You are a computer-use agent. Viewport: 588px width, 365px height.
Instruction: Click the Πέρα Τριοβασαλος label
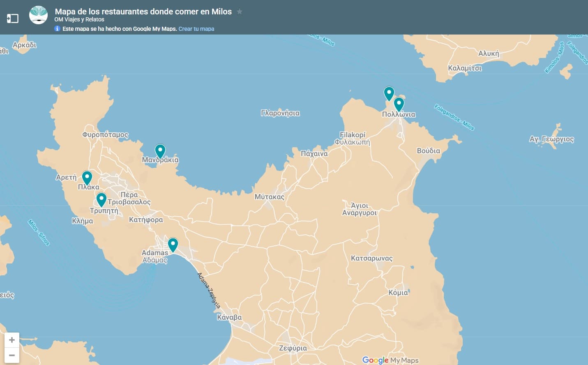point(129,199)
